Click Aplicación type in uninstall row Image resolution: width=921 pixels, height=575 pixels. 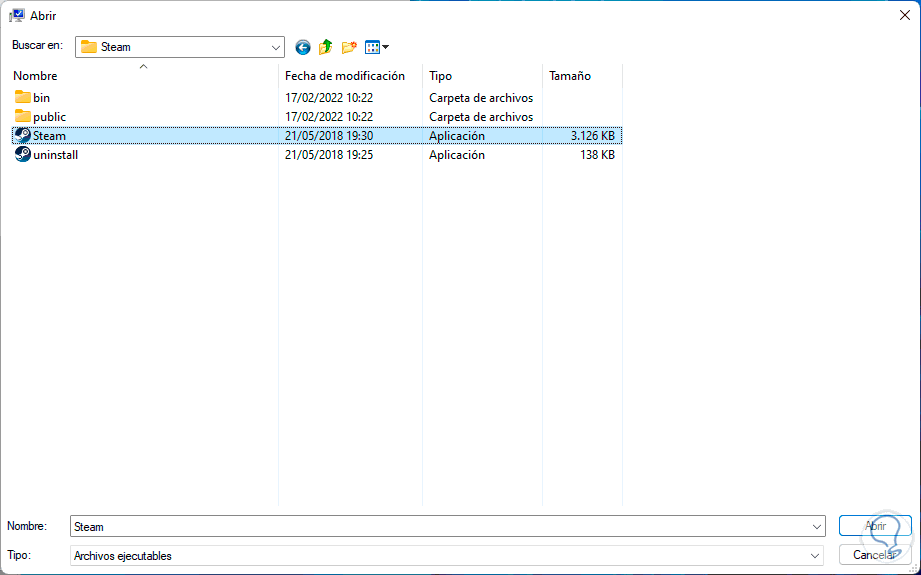pos(457,155)
